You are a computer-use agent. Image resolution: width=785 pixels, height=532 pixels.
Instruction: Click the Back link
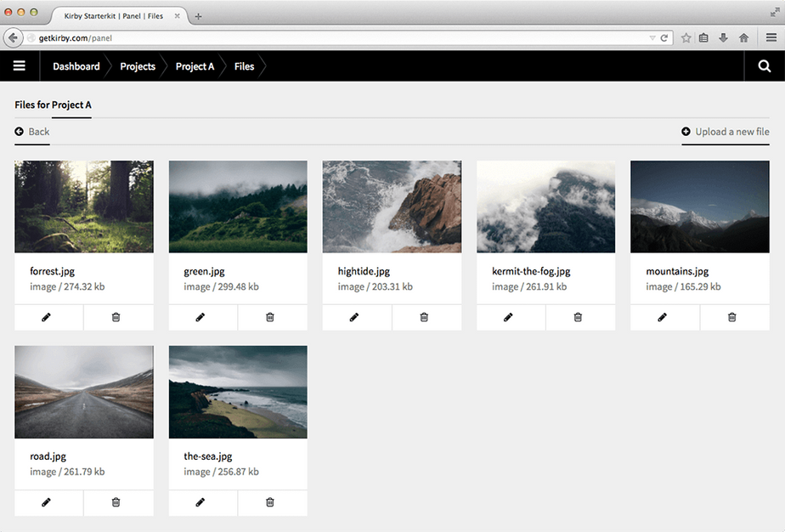pos(31,132)
